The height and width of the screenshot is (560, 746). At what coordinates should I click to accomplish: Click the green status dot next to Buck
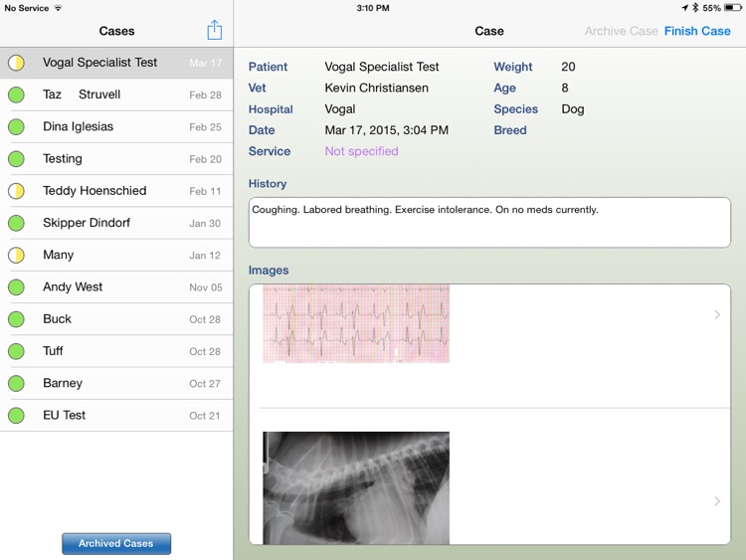click(16, 319)
